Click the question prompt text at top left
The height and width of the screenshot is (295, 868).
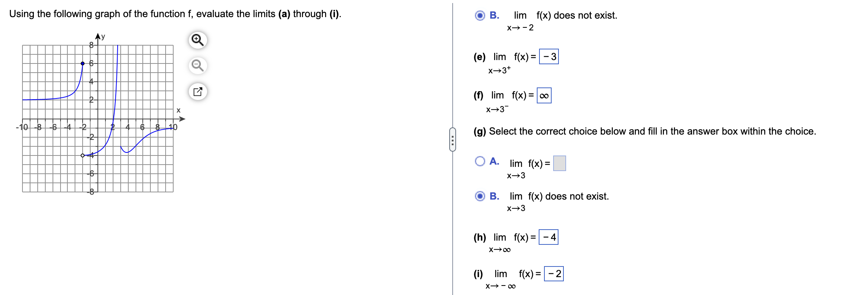click(175, 14)
